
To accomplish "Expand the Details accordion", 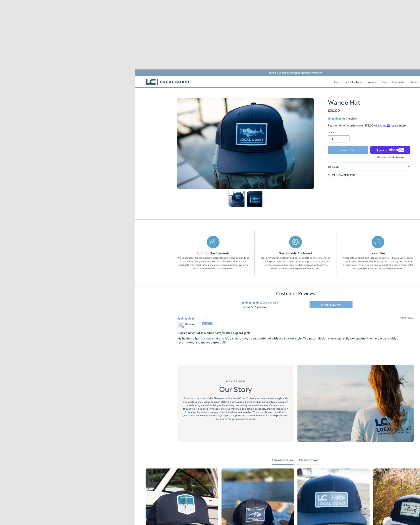I will point(333,167).
